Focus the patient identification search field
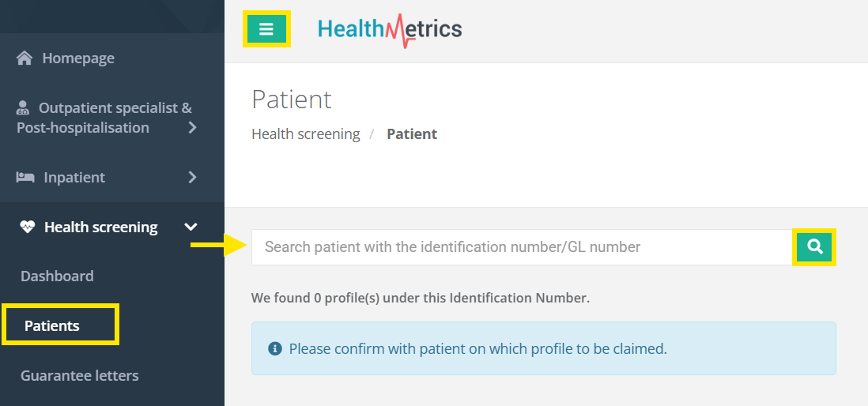 coord(522,247)
